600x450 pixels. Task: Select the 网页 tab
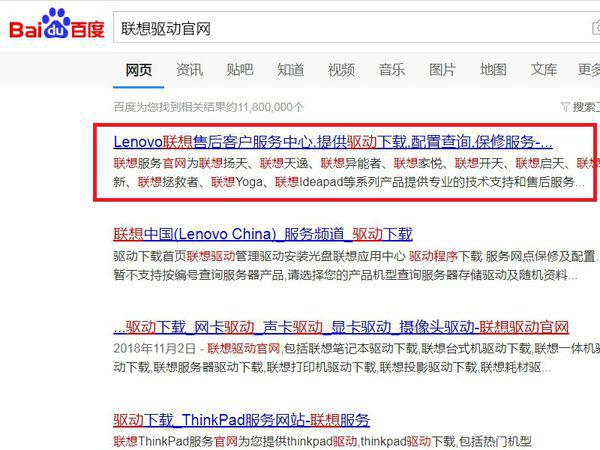tap(139, 70)
